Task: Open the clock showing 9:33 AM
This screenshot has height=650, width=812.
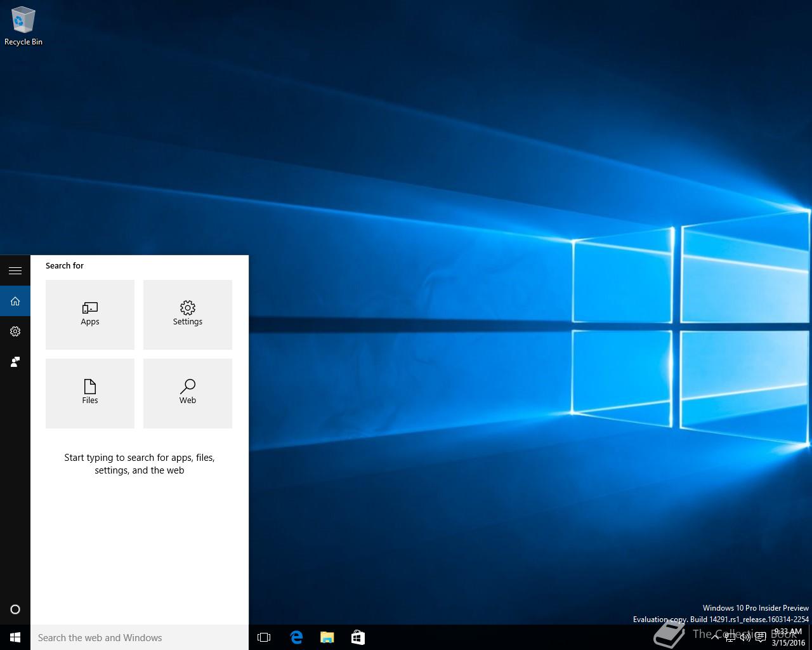Action: point(789,637)
